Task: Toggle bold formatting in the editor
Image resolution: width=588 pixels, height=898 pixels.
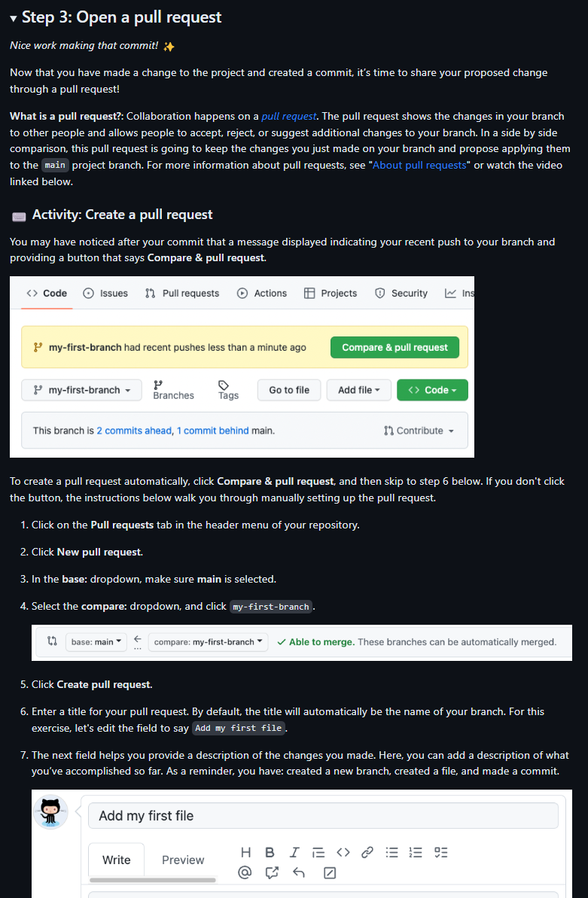Action: (270, 851)
